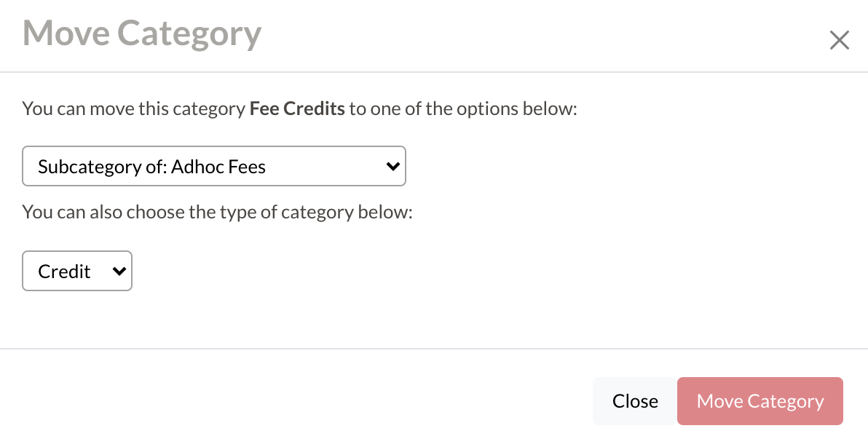This screenshot has width=868, height=447.
Task: Click the bold Fee Credits text
Action: click(x=296, y=108)
